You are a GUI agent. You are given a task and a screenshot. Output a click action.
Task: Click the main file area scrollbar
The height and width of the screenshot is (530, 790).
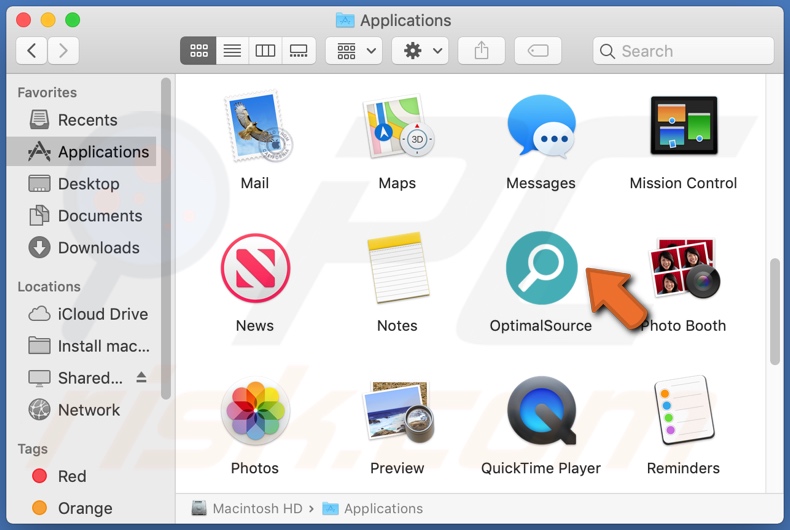[775, 311]
